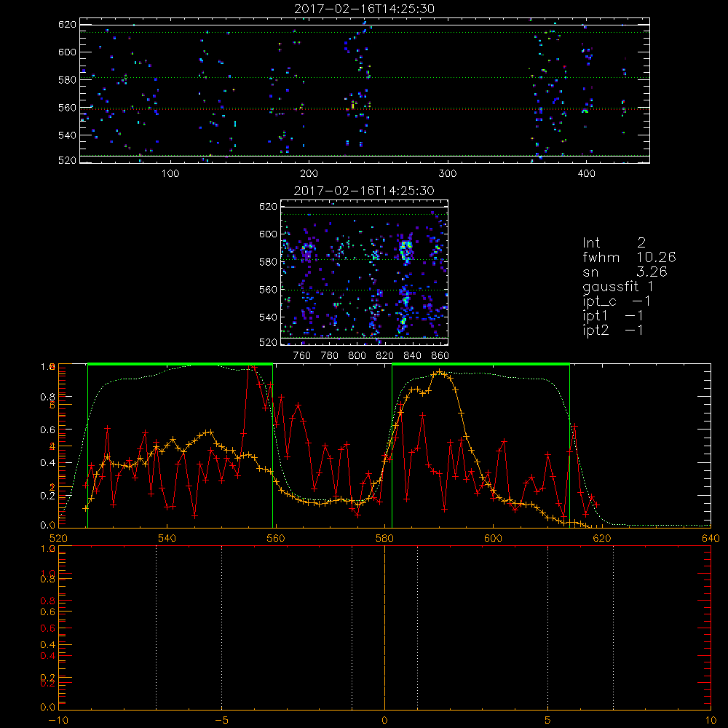The height and width of the screenshot is (728, 728).
Task: Select the 'gaussfit 1' readout
Action: tap(617, 286)
